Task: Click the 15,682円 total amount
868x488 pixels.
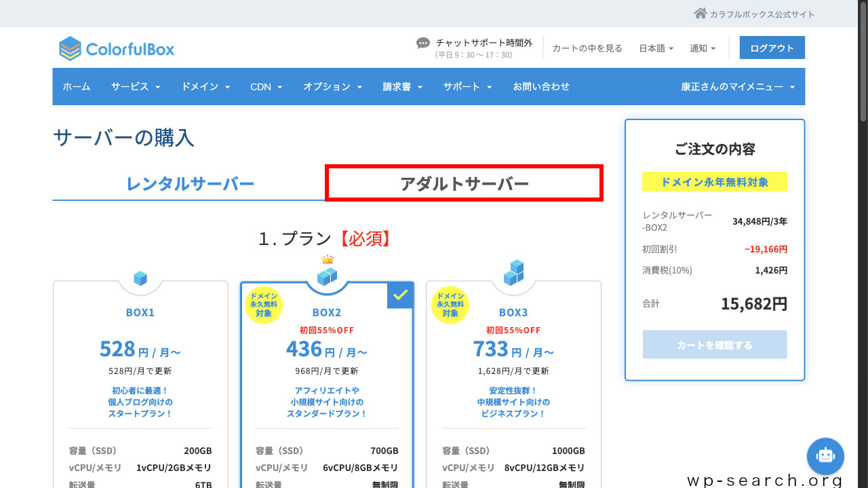Action: point(754,303)
